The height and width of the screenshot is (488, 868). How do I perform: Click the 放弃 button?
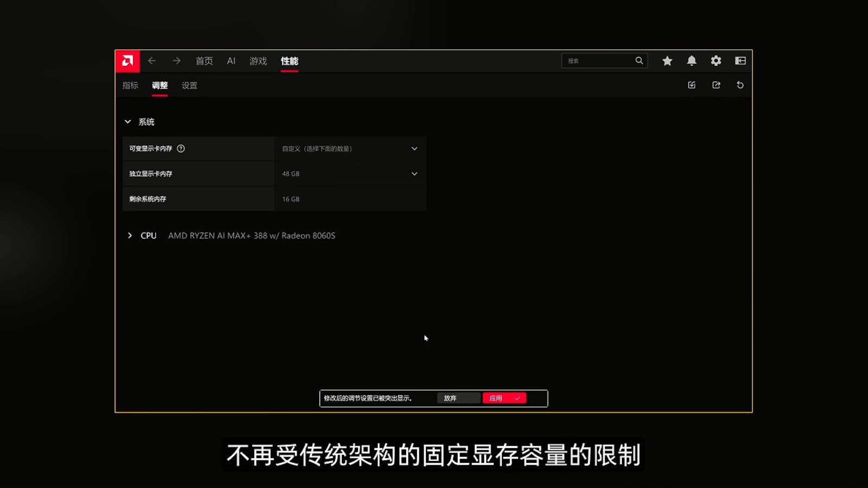point(458,398)
